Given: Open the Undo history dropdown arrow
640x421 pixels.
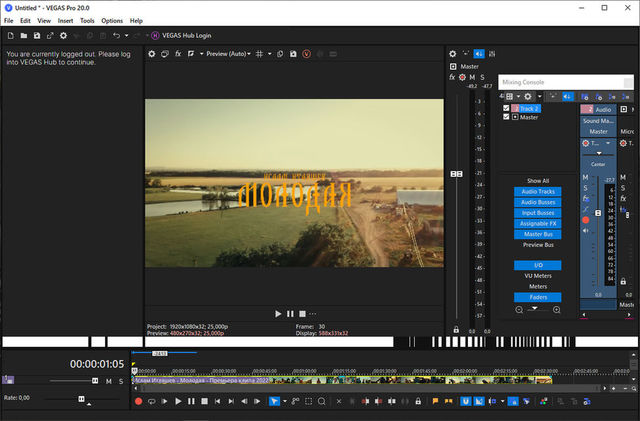Looking at the screenshot, I should click(128, 35).
